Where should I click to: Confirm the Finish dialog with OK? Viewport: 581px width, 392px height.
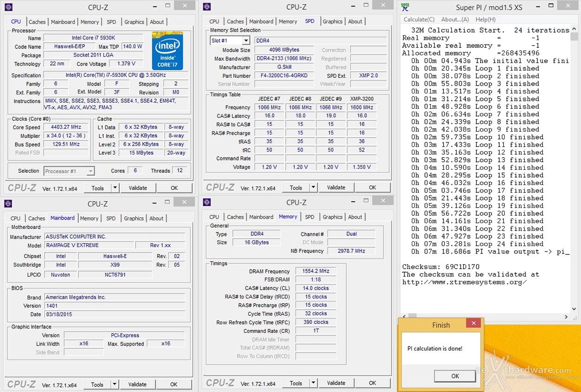click(455, 376)
